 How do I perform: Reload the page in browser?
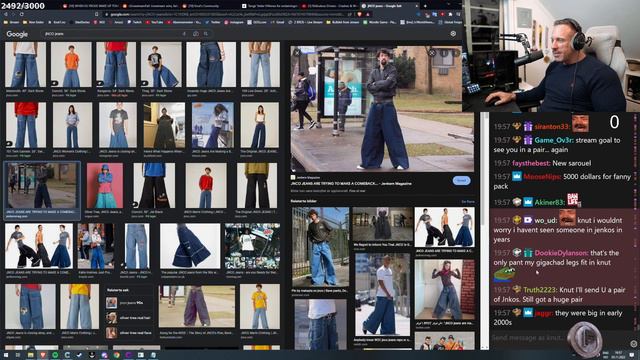point(21,14)
